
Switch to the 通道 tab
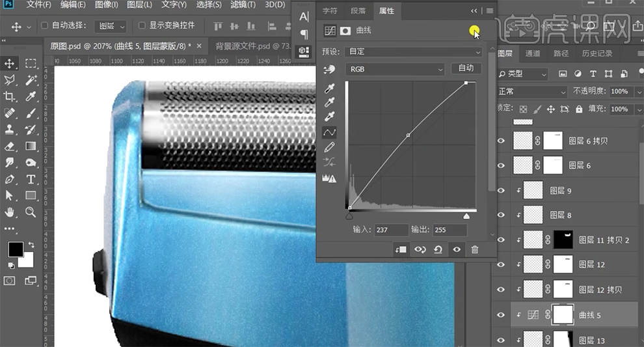tap(533, 53)
